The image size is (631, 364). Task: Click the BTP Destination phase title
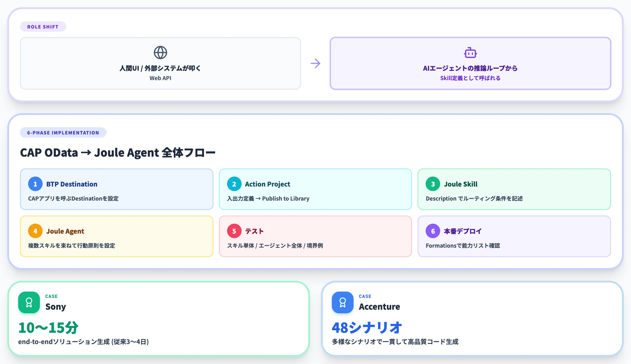coord(72,184)
